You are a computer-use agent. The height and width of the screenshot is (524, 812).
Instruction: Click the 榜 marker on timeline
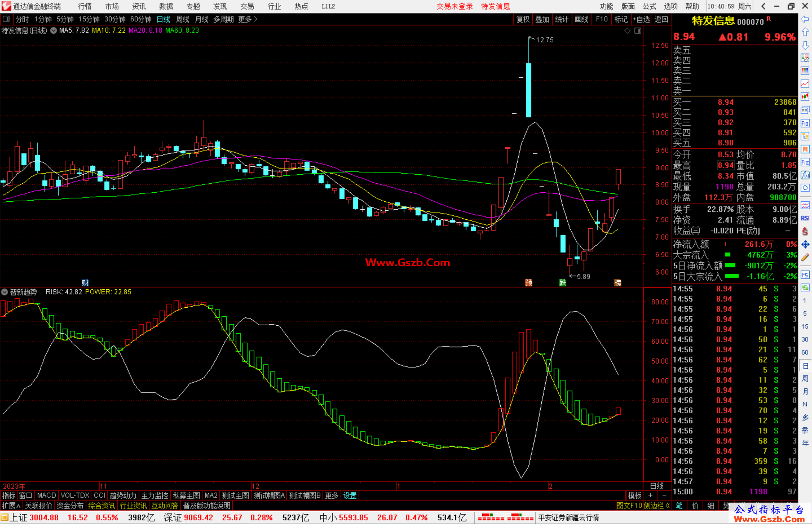tap(618, 282)
